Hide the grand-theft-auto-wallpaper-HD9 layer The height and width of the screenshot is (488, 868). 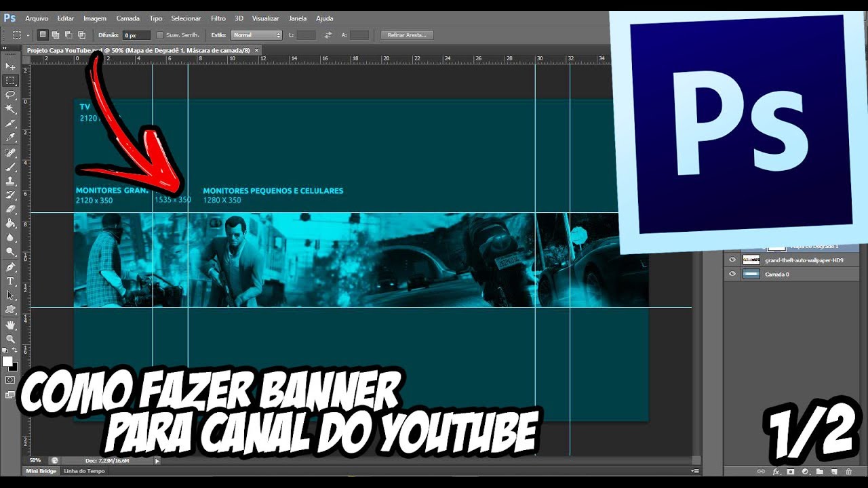[x=732, y=260]
